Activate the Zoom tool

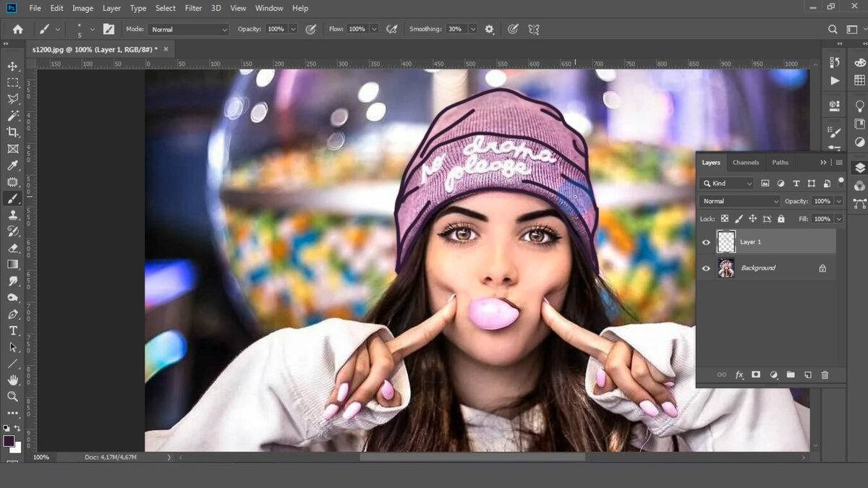[13, 397]
